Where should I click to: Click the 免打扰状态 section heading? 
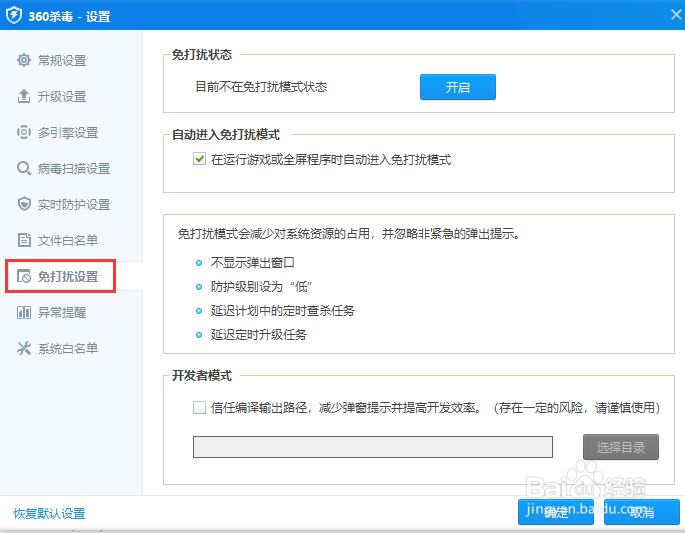pos(202,55)
